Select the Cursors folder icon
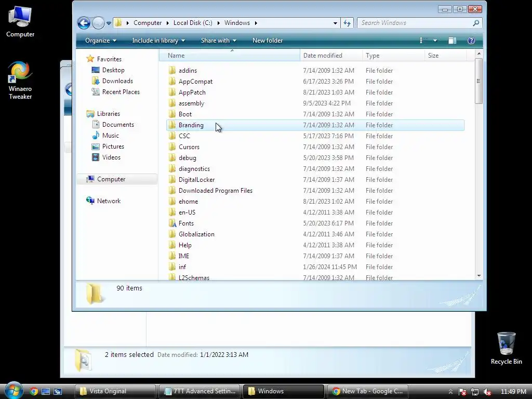Image resolution: width=532 pixels, height=399 pixels. 172,147
